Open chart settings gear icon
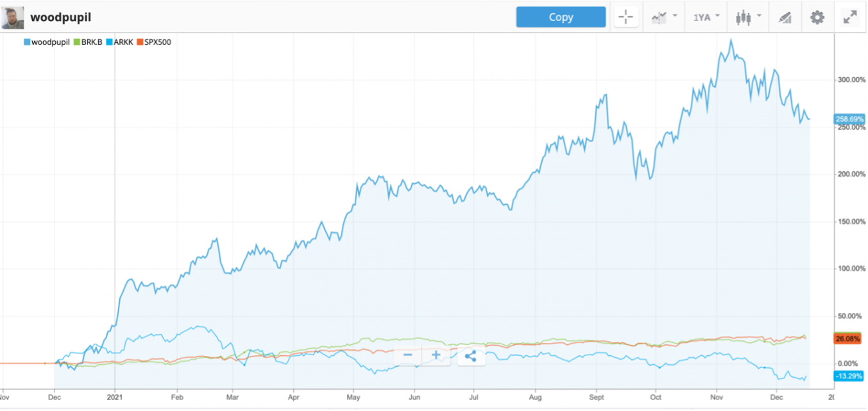 click(817, 17)
